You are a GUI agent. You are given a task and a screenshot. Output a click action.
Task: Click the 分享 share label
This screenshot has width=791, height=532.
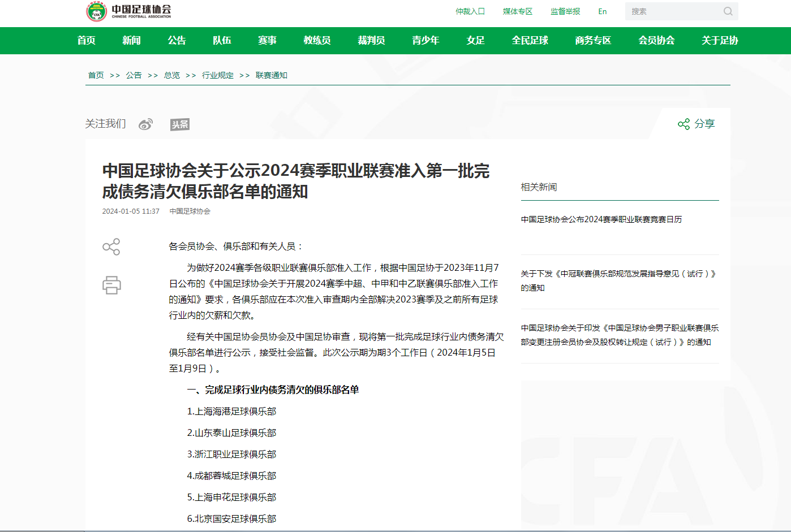(705, 124)
